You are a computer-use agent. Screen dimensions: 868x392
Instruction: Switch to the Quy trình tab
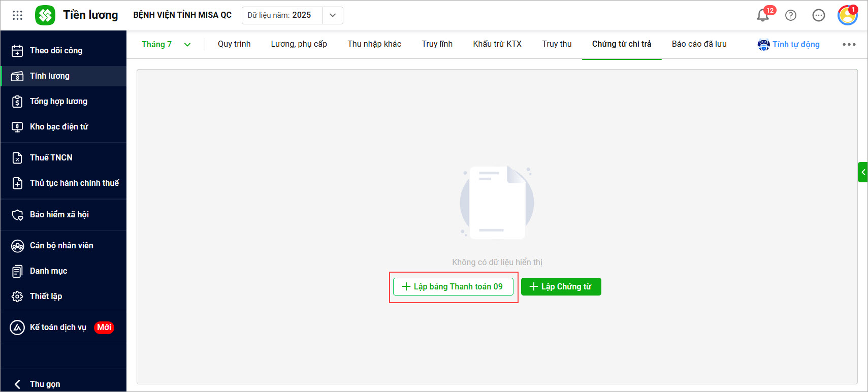[x=234, y=44]
